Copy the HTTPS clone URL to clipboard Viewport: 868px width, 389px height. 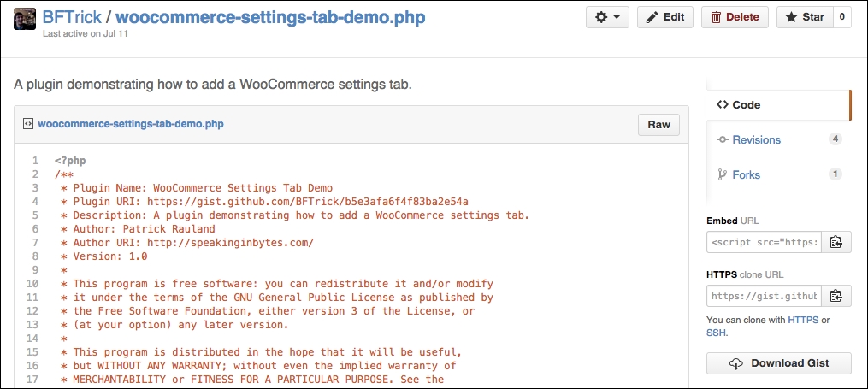point(836,296)
